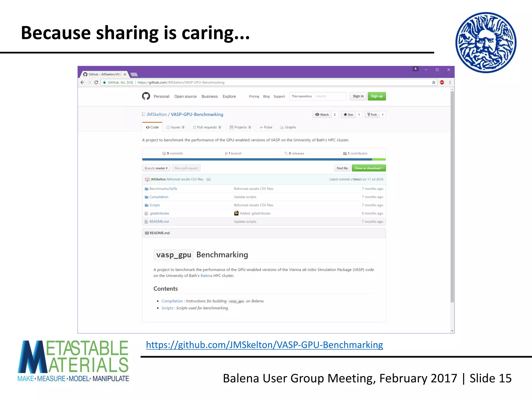
Task: Click the language bar under repository stats
Action: [264, 159]
